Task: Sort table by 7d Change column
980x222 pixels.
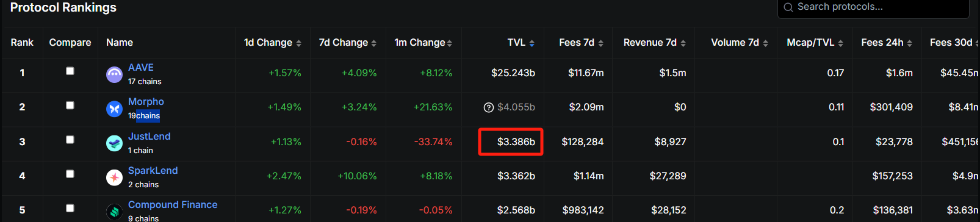Action: tap(348, 43)
